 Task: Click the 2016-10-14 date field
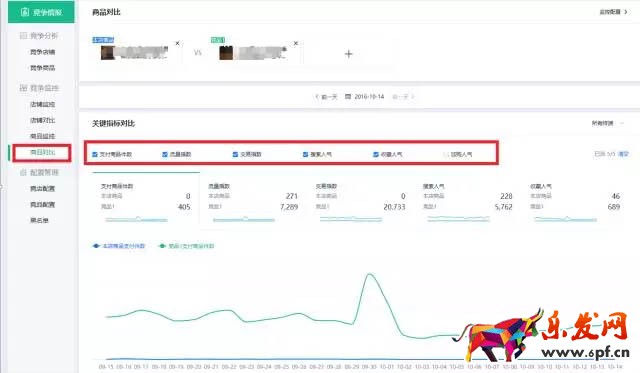369,97
